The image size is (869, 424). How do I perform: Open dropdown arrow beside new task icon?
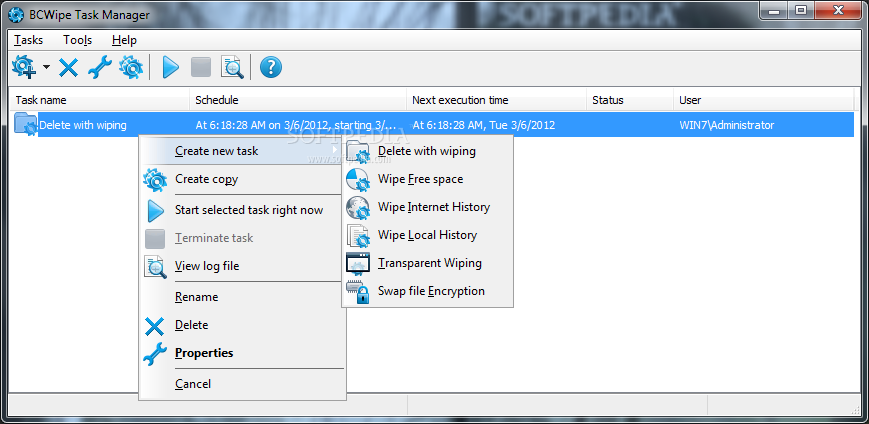point(46,68)
